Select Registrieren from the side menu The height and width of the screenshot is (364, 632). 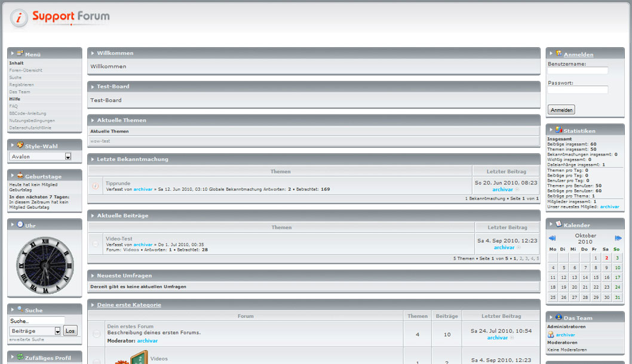[x=22, y=85]
